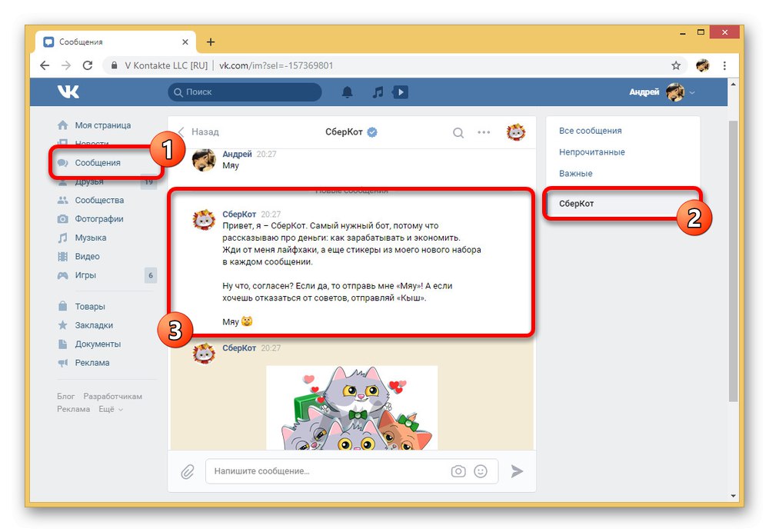Open the Реклама footer link

(74, 409)
